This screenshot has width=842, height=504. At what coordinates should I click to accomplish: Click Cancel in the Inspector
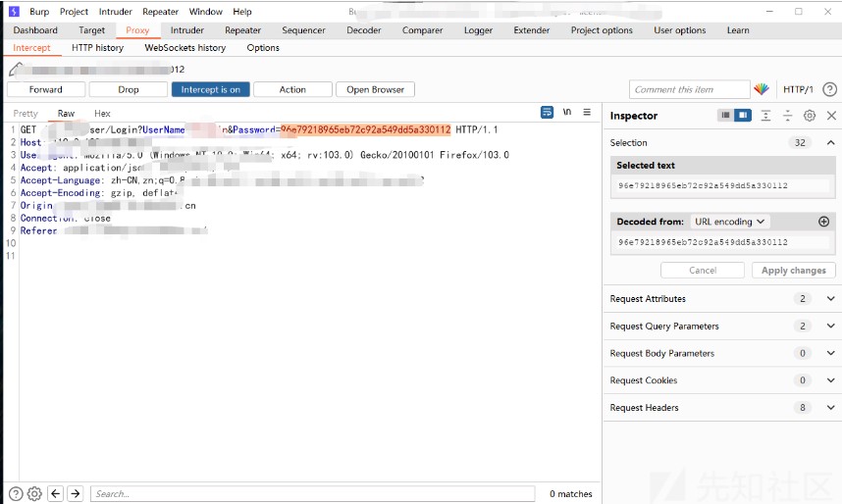(703, 270)
